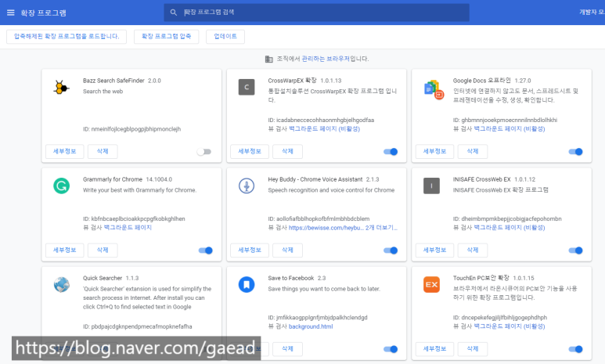Turn off the Save to Facebook toggle
Image resolution: width=605 pixels, height=364 pixels.
click(x=391, y=349)
